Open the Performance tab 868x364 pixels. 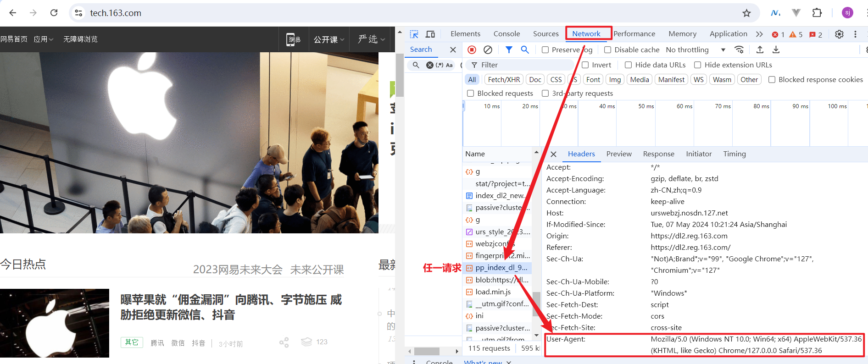(634, 34)
